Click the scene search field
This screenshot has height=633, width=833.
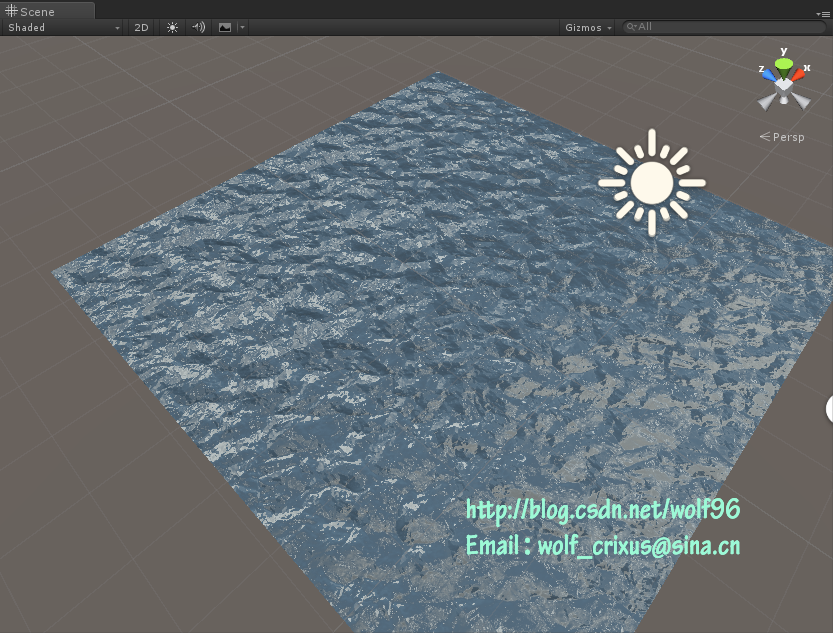pos(725,27)
